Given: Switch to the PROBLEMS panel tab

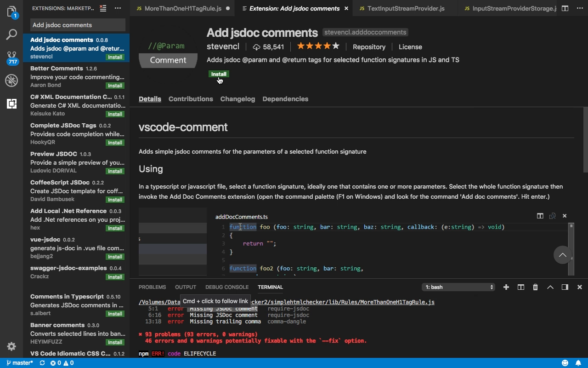Looking at the screenshot, I should 152,287.
